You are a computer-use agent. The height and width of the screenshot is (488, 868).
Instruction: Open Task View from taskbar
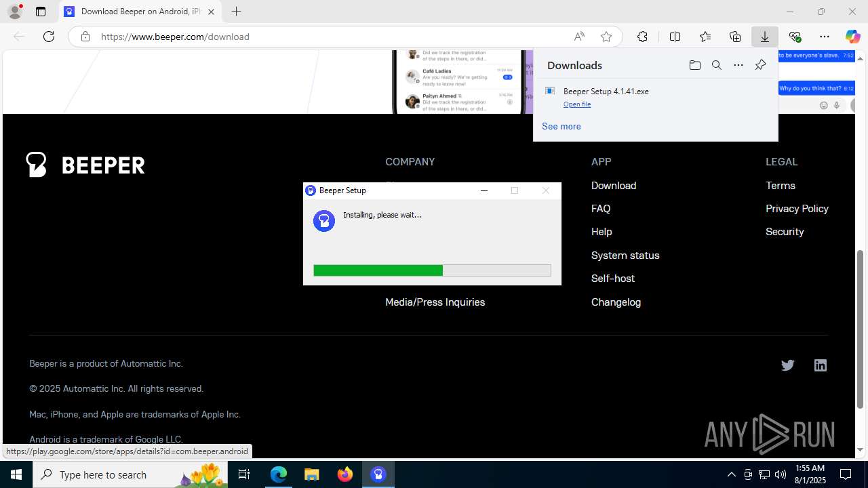click(244, 474)
